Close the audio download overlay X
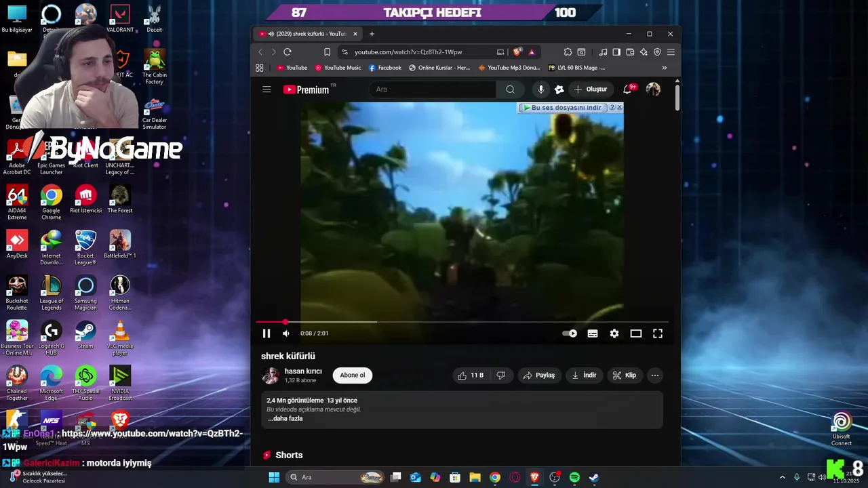The image size is (868, 488). click(619, 107)
